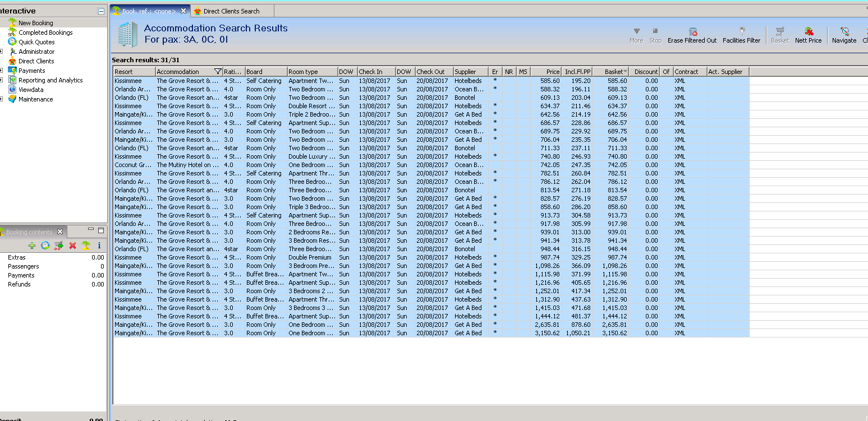Select the Administrator tree node
The height and width of the screenshot is (421, 868).
pyautogui.click(x=36, y=52)
